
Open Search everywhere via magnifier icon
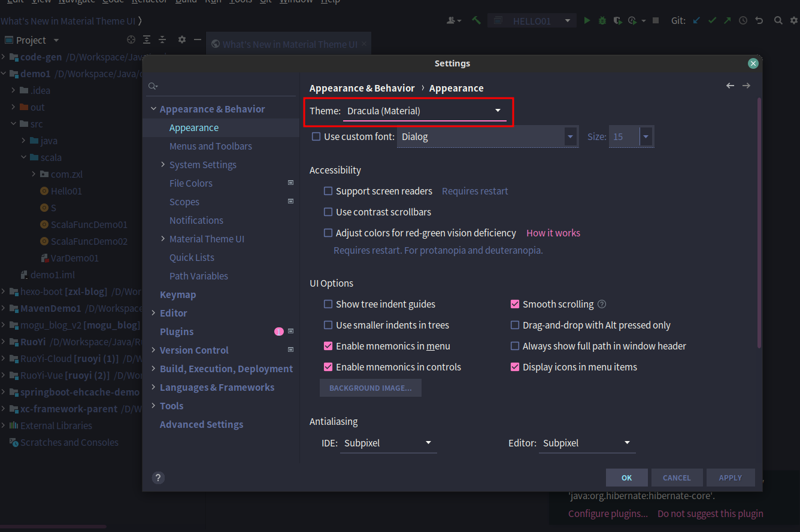[x=778, y=20]
